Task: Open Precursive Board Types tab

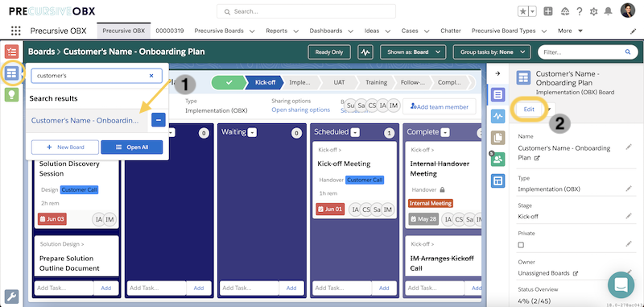Action: [504, 31]
